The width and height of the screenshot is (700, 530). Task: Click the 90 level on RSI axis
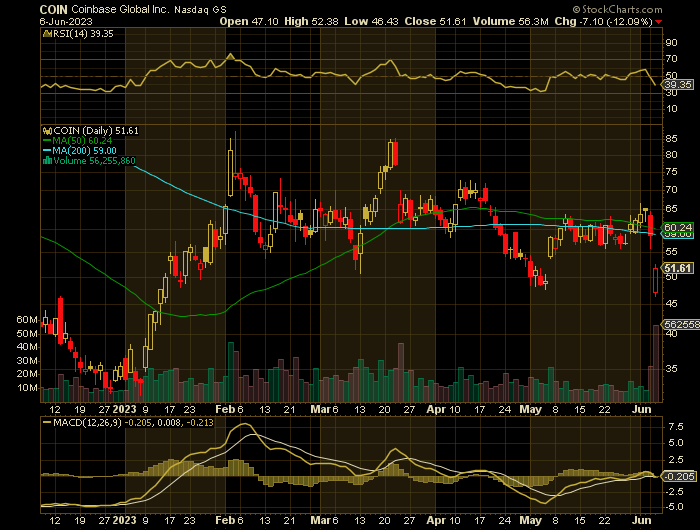[x=671, y=43]
